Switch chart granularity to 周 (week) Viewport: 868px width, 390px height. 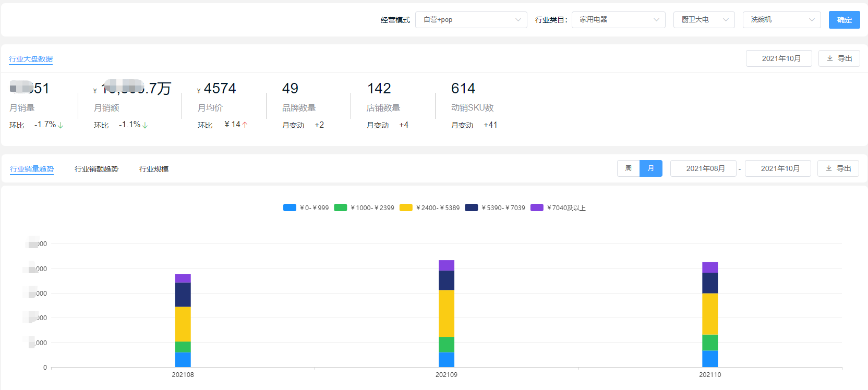point(628,168)
